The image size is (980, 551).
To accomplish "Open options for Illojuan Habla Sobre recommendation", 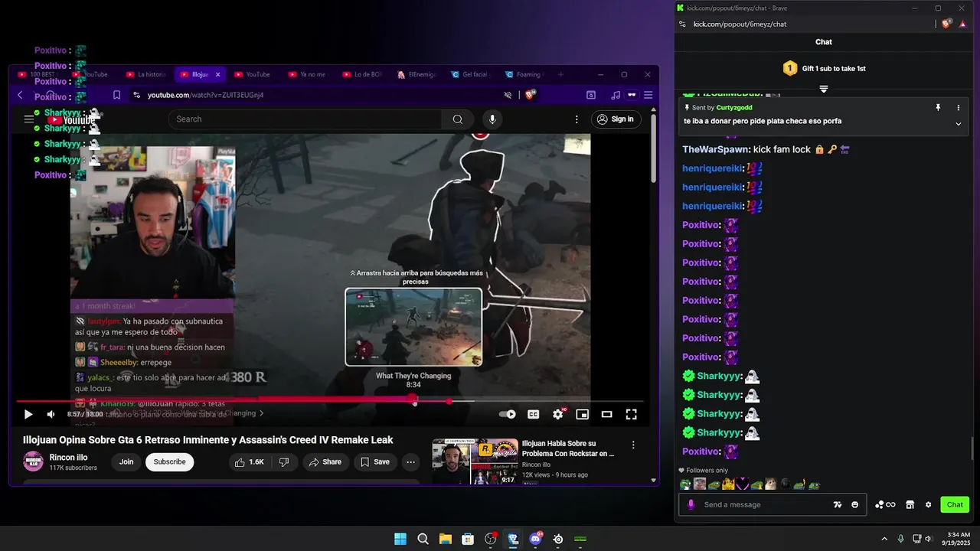I will click(633, 445).
